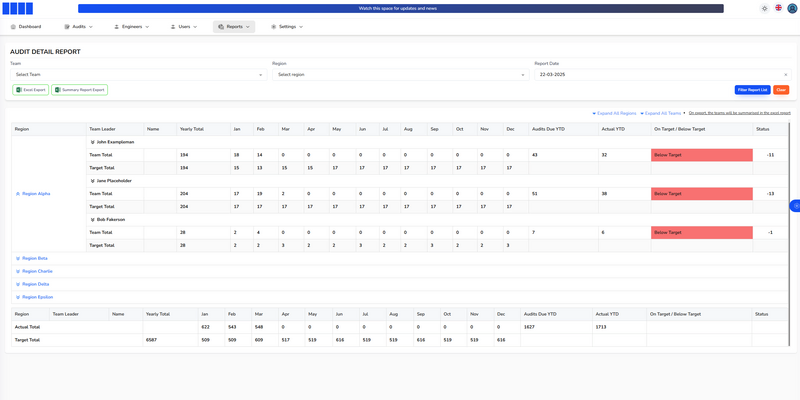Click the Audits Due YTD value 1627
This screenshot has height=400, width=800.
tap(529, 327)
